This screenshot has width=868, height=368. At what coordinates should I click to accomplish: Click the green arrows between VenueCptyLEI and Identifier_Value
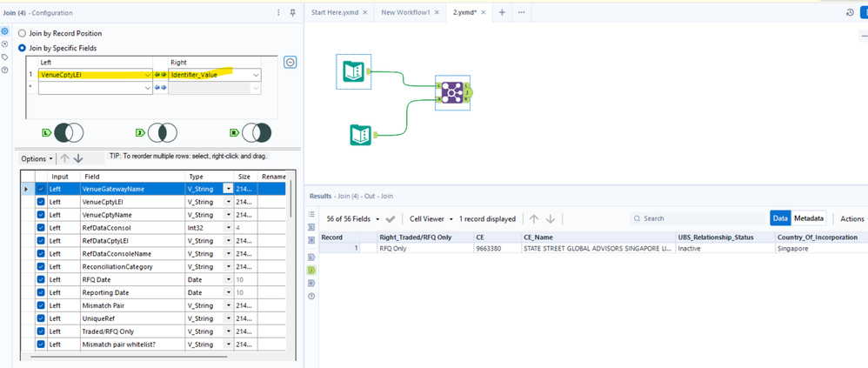[x=161, y=75]
